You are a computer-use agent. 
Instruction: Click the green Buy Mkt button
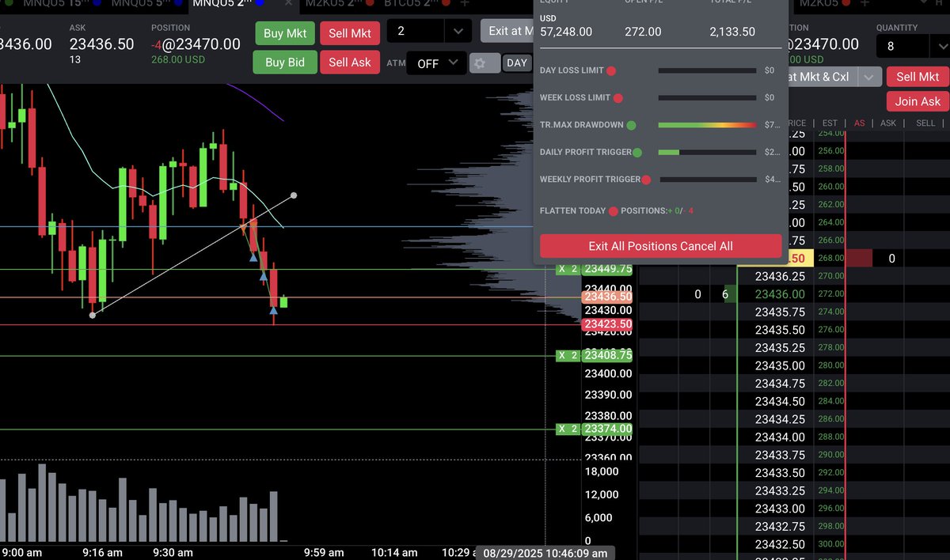[x=284, y=33]
